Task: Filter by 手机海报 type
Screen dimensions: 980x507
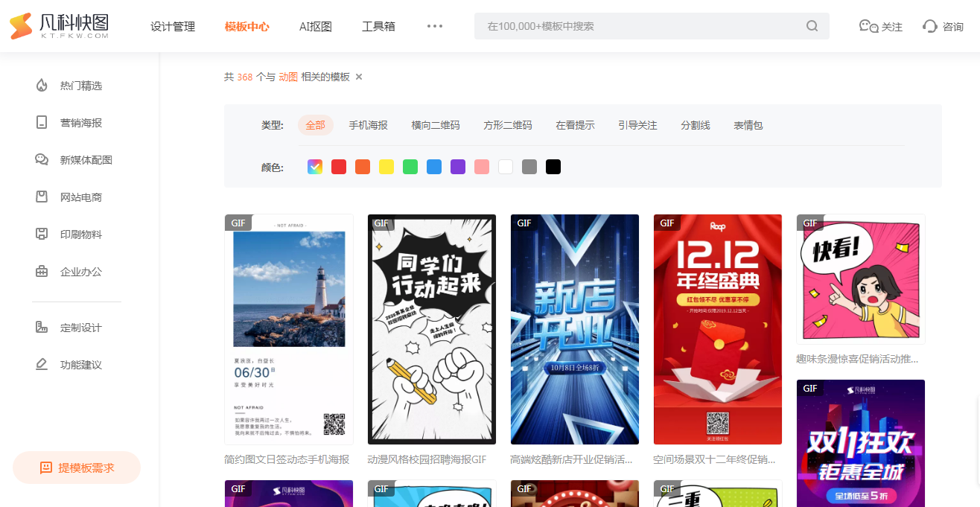Action: tap(369, 125)
